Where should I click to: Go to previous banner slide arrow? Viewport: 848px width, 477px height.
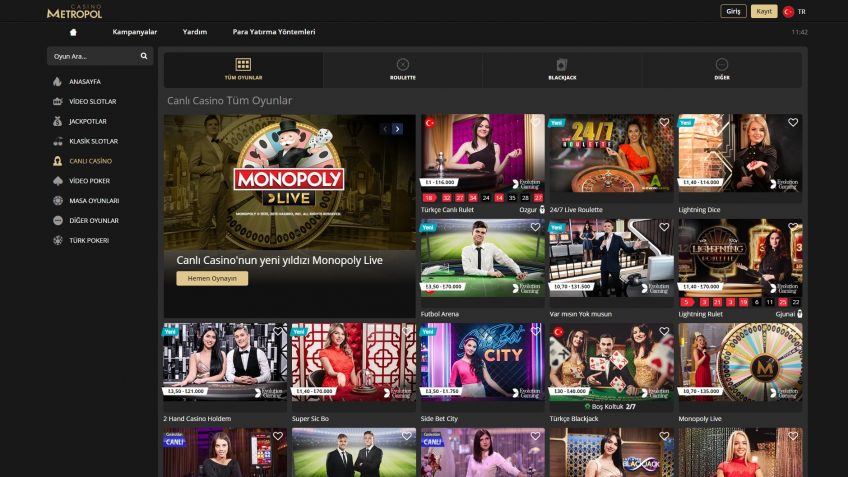point(384,129)
